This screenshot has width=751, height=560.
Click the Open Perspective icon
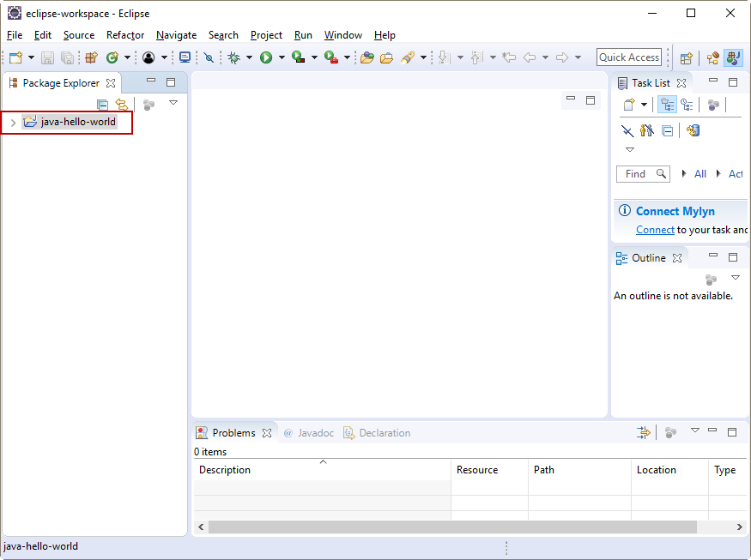[687, 58]
